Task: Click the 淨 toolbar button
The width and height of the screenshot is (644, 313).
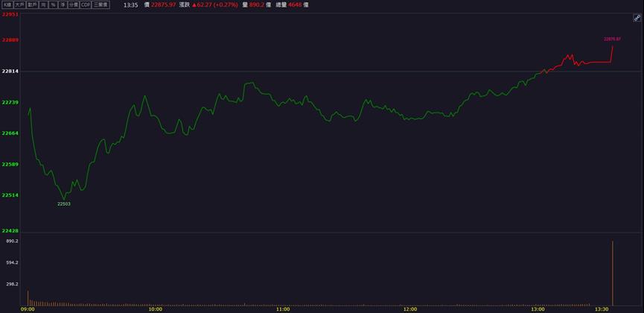Action: [63, 5]
